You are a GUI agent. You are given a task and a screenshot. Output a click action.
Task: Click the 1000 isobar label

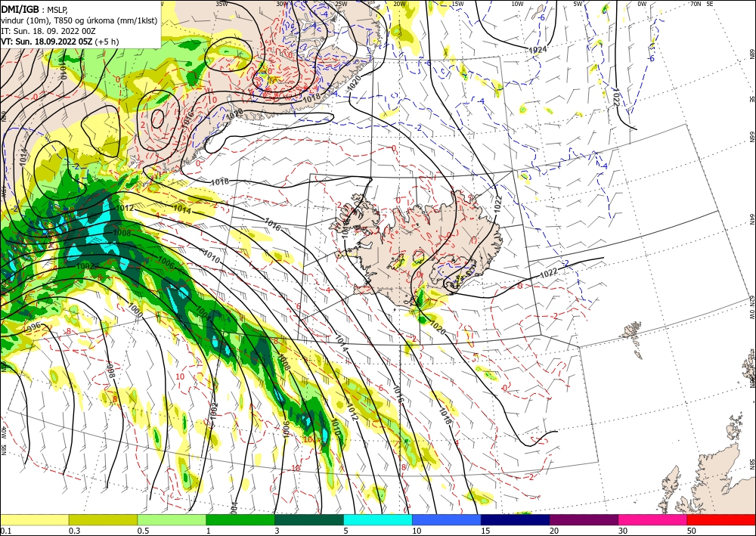click(x=135, y=310)
